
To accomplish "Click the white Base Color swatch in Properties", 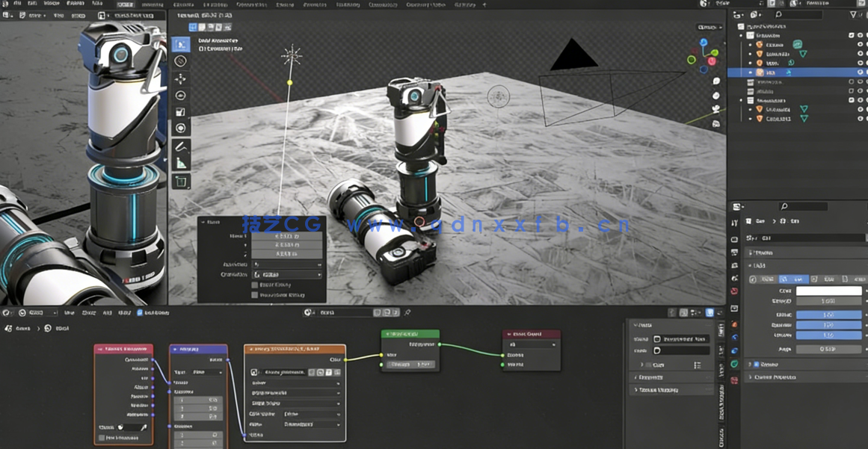I will pos(828,290).
